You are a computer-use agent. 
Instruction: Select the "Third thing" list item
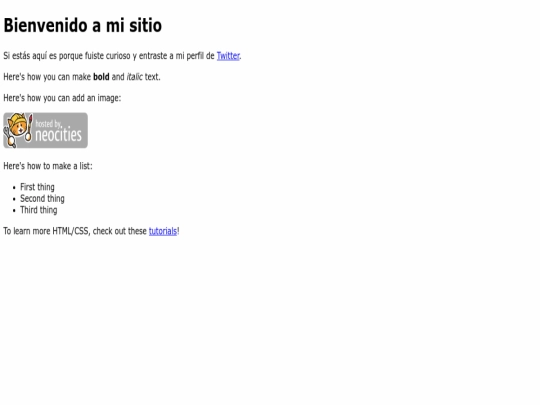[39, 210]
